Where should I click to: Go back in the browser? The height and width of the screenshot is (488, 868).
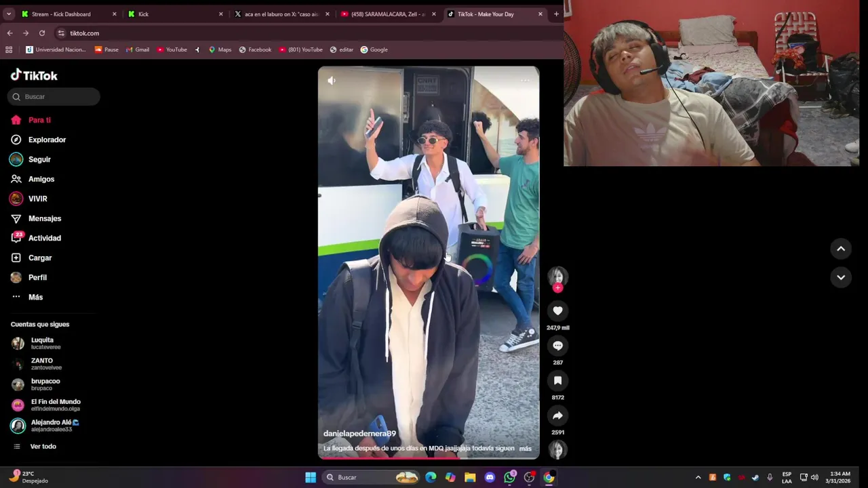tap(9, 33)
